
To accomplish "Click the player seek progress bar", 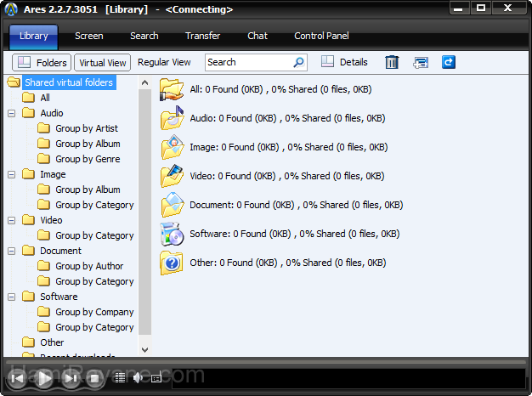I will (x=266, y=362).
